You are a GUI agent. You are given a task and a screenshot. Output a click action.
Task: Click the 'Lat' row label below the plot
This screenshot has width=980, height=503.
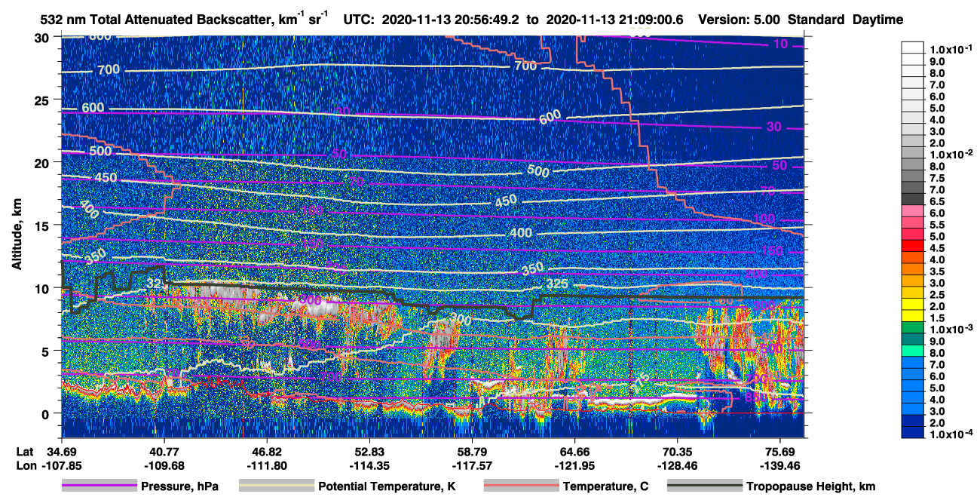click(x=26, y=451)
